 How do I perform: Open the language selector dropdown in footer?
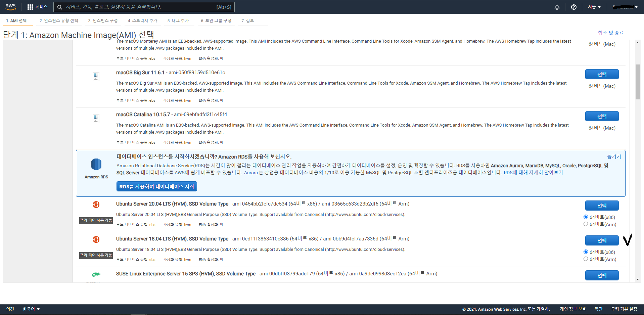coord(31,309)
